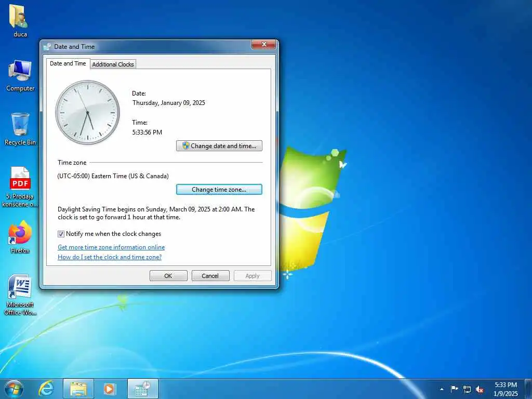The image size is (532, 399).
Task: Select the Recycle Bin icon
Action: click(20, 129)
